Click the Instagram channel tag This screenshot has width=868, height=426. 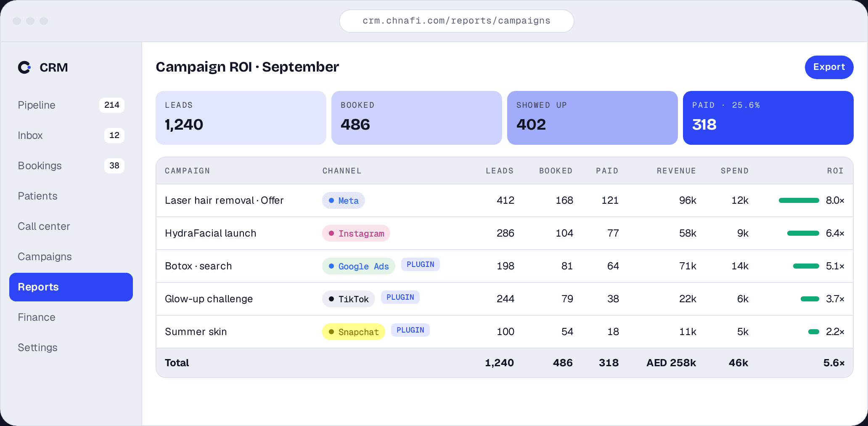[356, 233]
